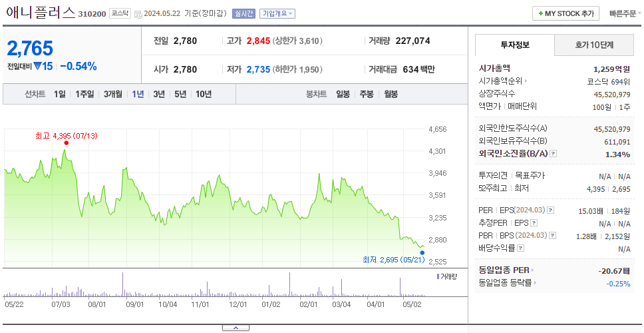Select the 3년 line chart period
Viewport: 644px width, 333px height.
click(159, 94)
